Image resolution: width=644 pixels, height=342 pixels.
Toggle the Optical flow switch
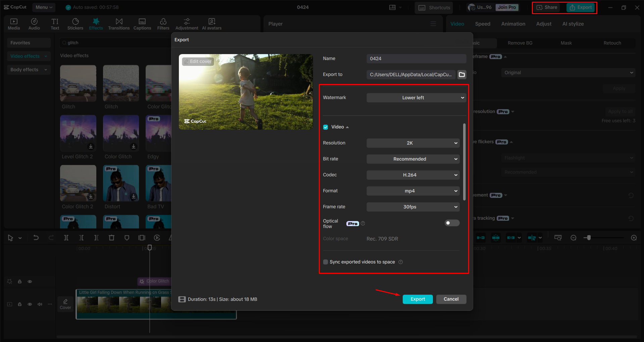tap(452, 223)
